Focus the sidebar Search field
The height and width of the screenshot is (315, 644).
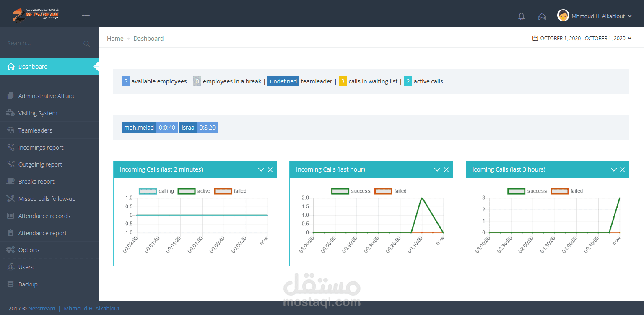49,43
